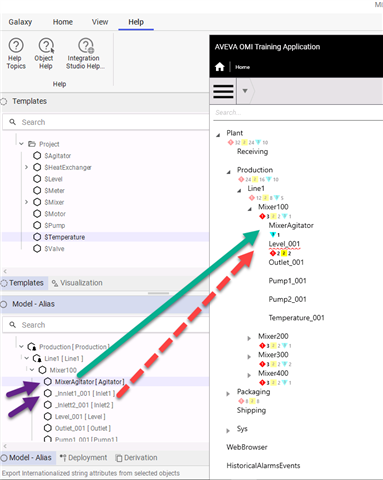Select Temperature_001 in the Plant tree
The height and width of the screenshot is (480, 383).
(296, 318)
